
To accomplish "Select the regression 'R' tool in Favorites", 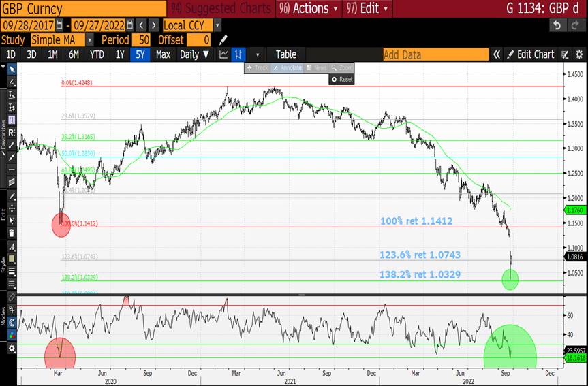I will point(12,132).
